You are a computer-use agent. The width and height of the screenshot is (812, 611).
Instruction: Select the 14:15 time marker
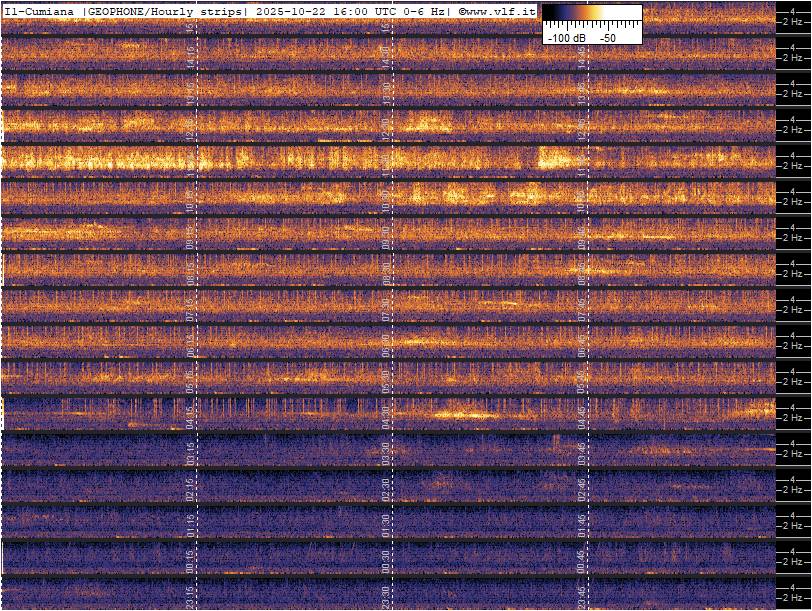pos(192,53)
